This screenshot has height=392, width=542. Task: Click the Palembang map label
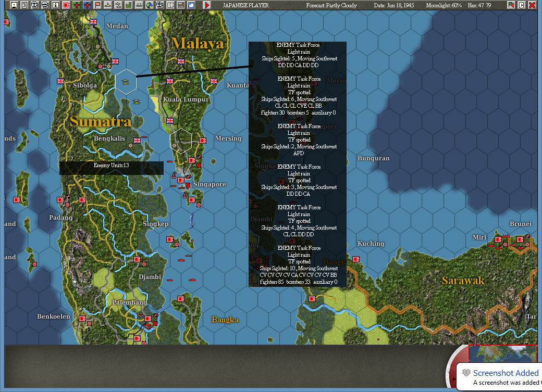click(x=129, y=302)
